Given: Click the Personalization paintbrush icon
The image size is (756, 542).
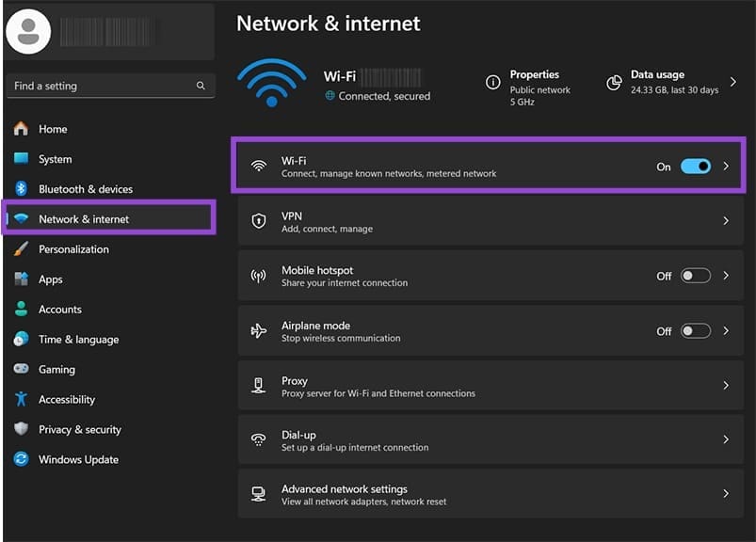Looking at the screenshot, I should (21, 249).
